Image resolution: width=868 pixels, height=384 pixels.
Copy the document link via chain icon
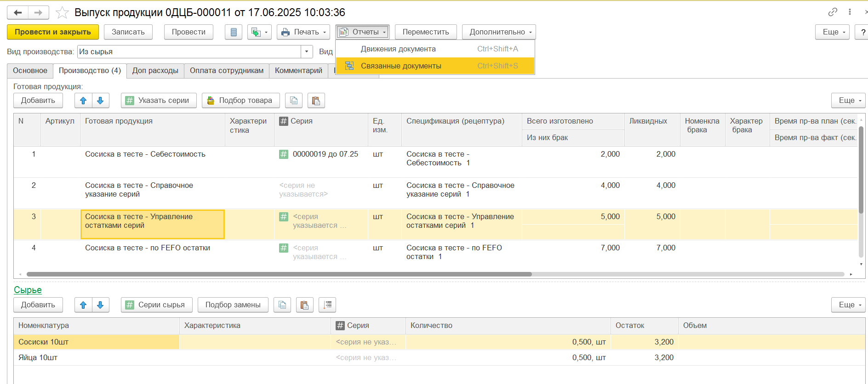coord(833,12)
